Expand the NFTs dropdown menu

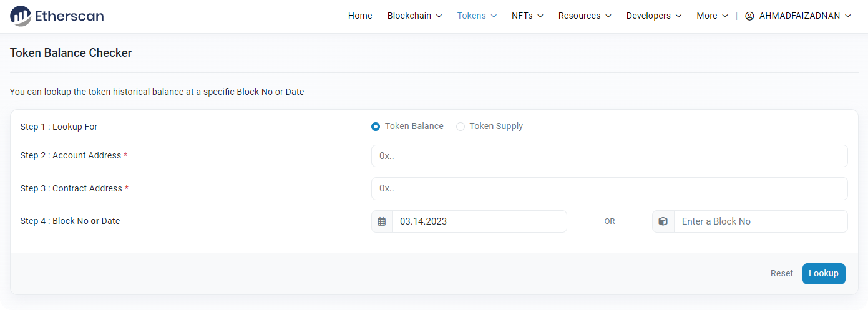527,16
